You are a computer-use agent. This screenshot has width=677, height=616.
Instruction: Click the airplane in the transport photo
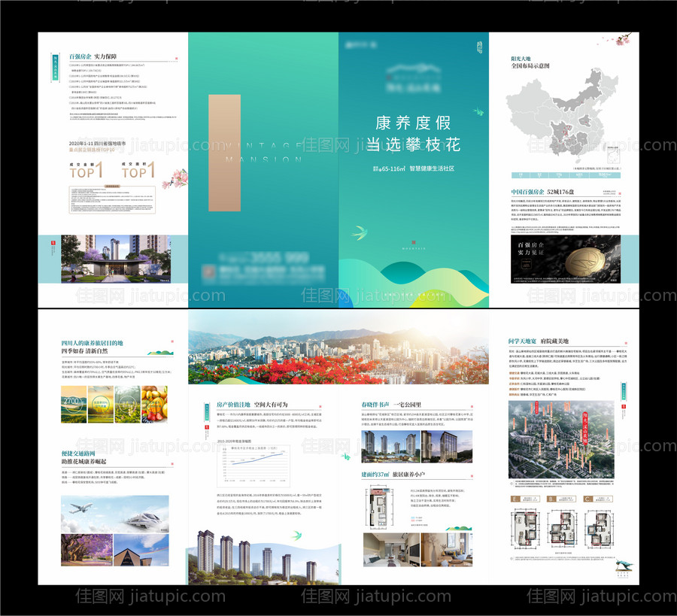(80, 510)
